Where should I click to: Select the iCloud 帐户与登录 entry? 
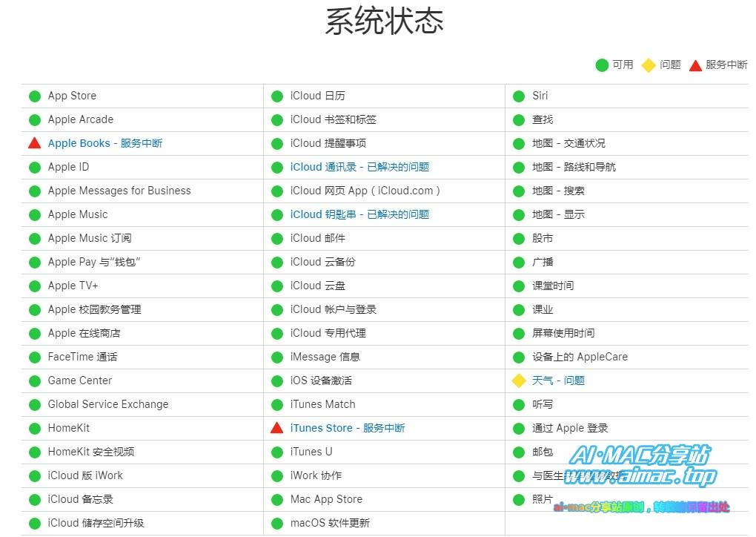tap(334, 309)
